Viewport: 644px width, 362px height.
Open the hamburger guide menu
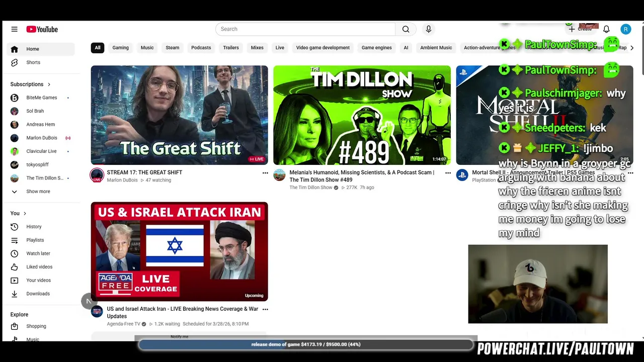(x=14, y=29)
